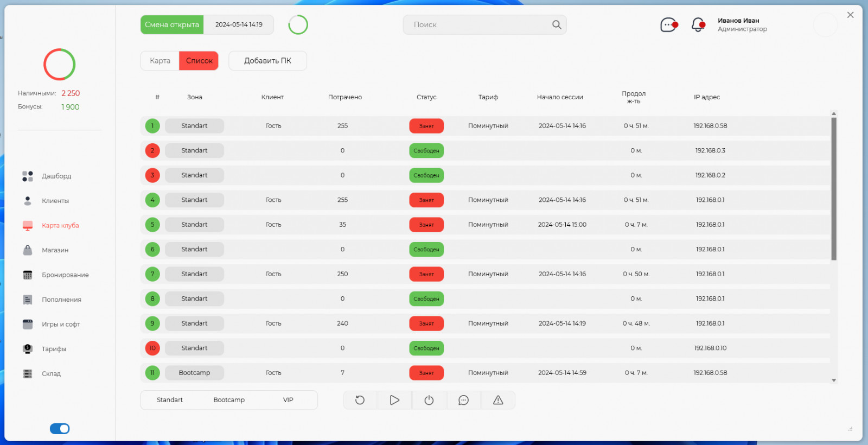The height and width of the screenshot is (445, 868).
Task: Click the shift time 2024-05-14 14:19
Action: coord(239,25)
